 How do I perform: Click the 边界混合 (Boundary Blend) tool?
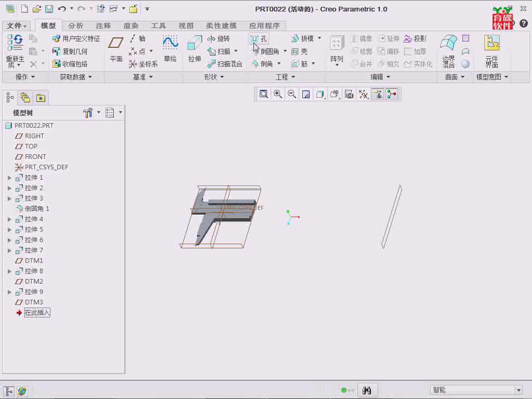[448, 51]
